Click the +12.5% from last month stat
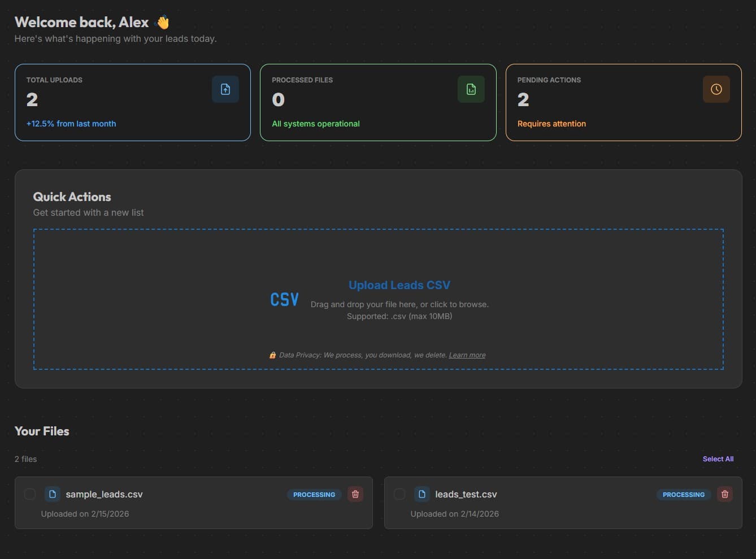Viewport: 756px width, 559px height. click(71, 124)
